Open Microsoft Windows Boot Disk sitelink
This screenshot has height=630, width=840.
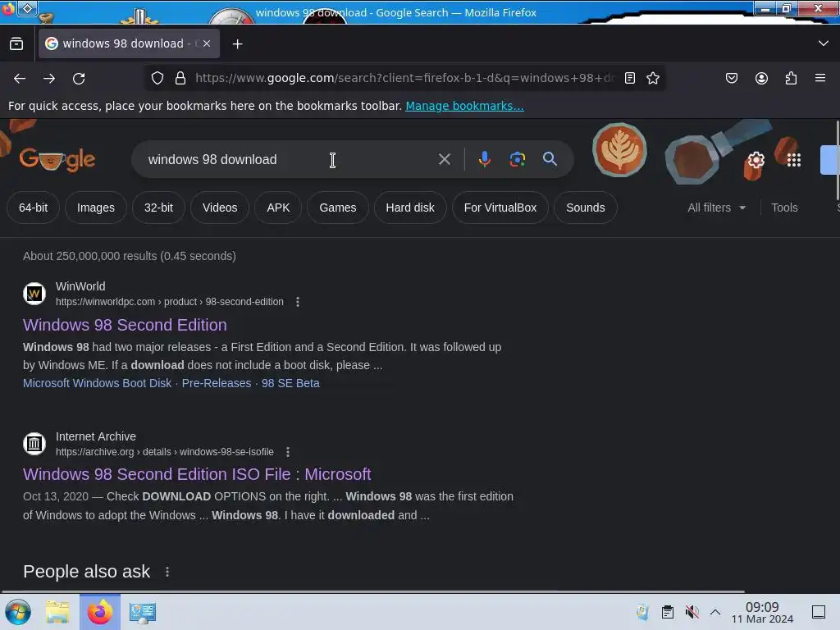97,383
